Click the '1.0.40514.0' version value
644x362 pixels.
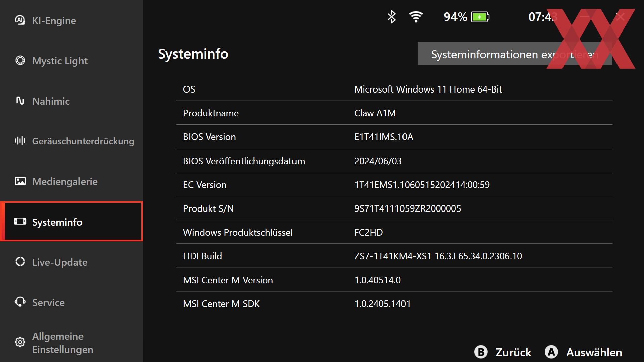(x=378, y=280)
